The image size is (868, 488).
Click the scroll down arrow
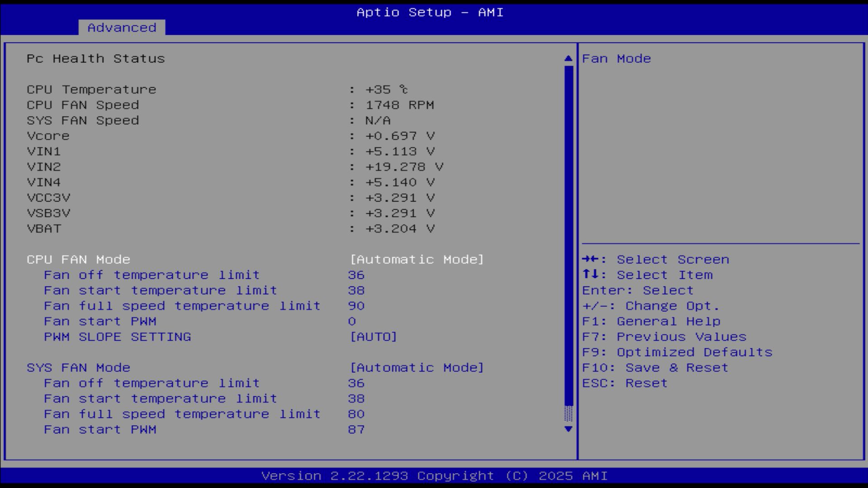(568, 429)
